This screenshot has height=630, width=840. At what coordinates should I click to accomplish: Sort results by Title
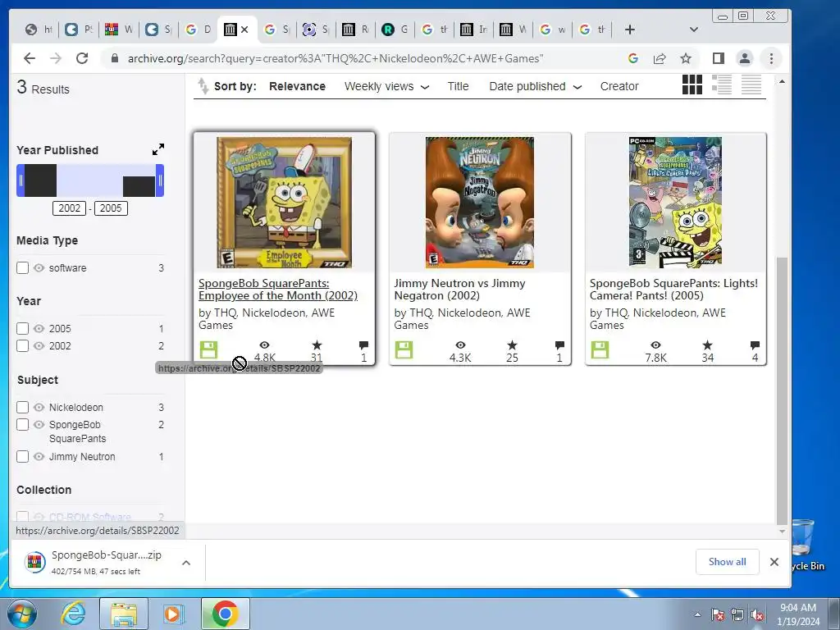tap(458, 86)
